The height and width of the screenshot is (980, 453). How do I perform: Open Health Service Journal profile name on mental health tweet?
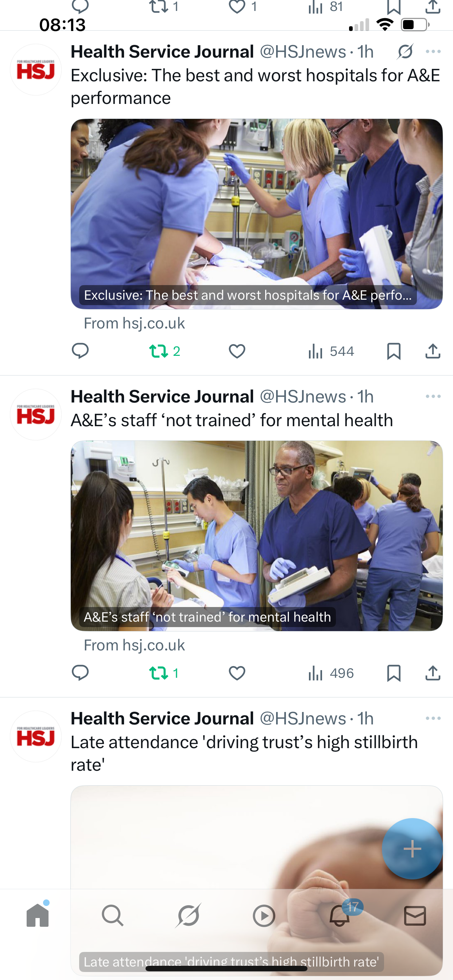tap(162, 396)
